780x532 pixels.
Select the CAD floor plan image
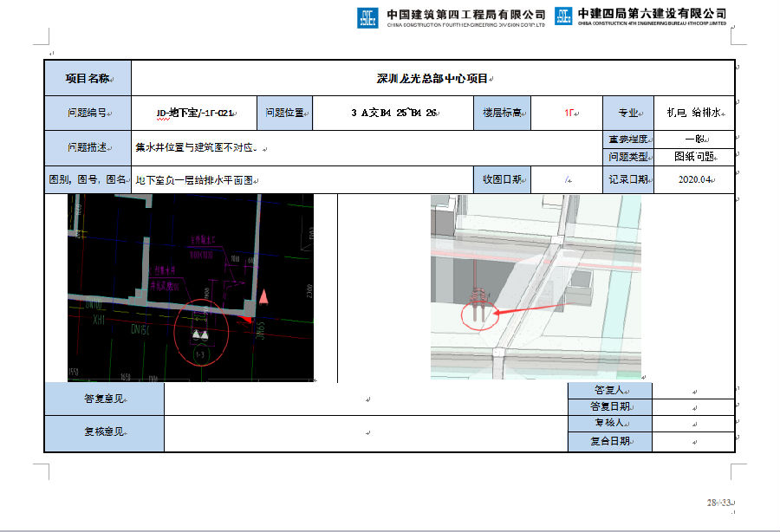[191, 288]
